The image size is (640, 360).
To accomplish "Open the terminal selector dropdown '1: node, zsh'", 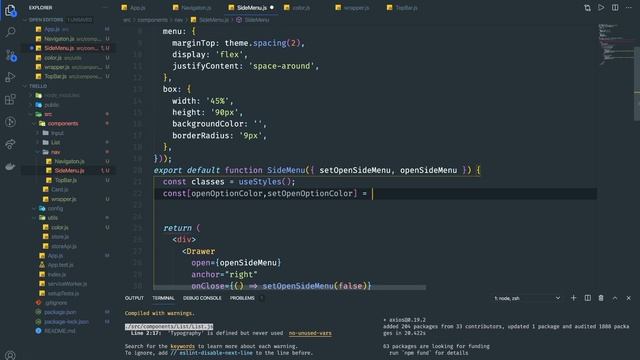I will 527,298.
